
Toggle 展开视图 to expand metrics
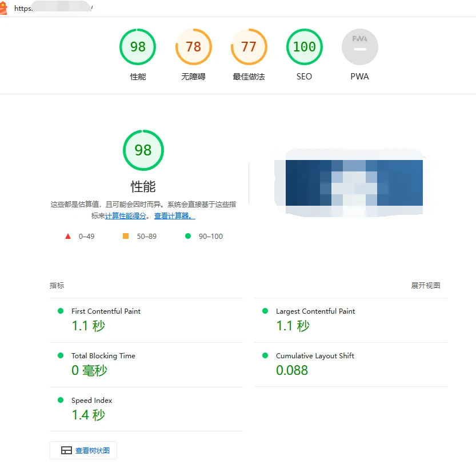[x=425, y=286]
